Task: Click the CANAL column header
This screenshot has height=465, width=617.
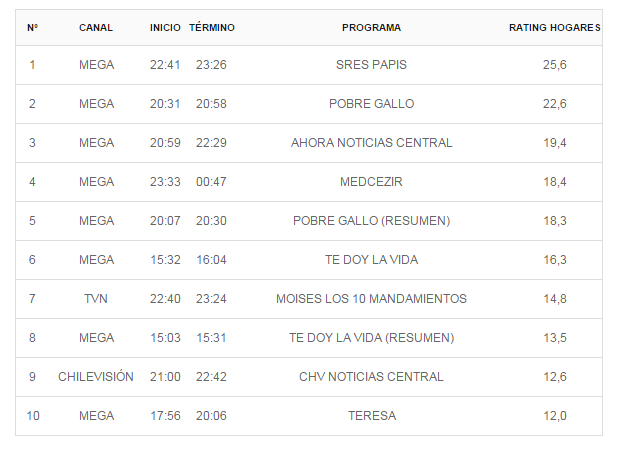Action: pos(96,28)
